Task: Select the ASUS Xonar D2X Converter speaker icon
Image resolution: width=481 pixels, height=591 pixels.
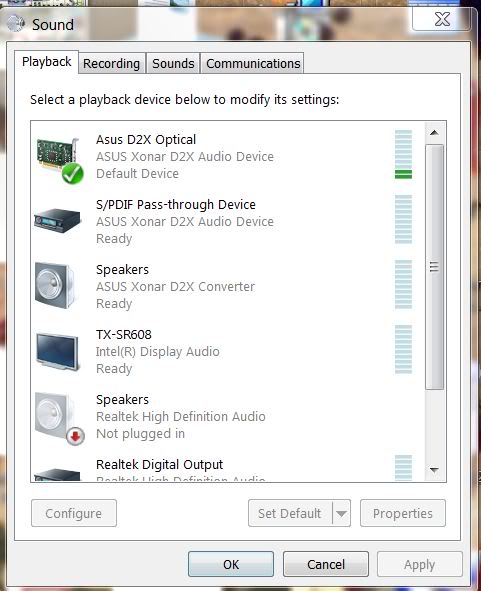Action: (56, 286)
